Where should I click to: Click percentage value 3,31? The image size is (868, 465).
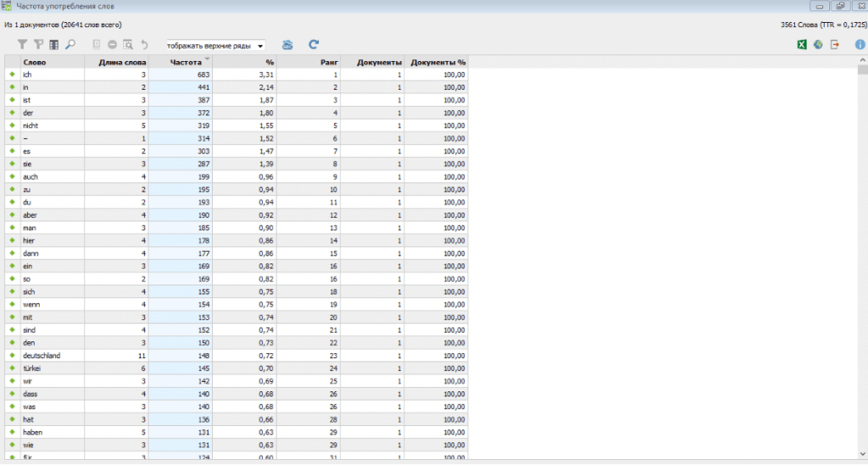tap(266, 74)
